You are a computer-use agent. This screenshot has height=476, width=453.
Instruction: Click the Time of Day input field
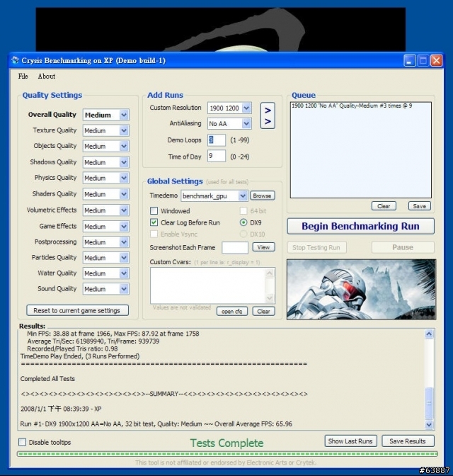(217, 156)
